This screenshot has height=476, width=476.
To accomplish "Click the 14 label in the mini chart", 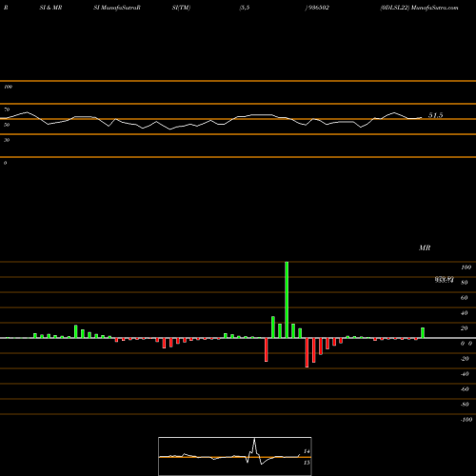I will click(x=307, y=451).
